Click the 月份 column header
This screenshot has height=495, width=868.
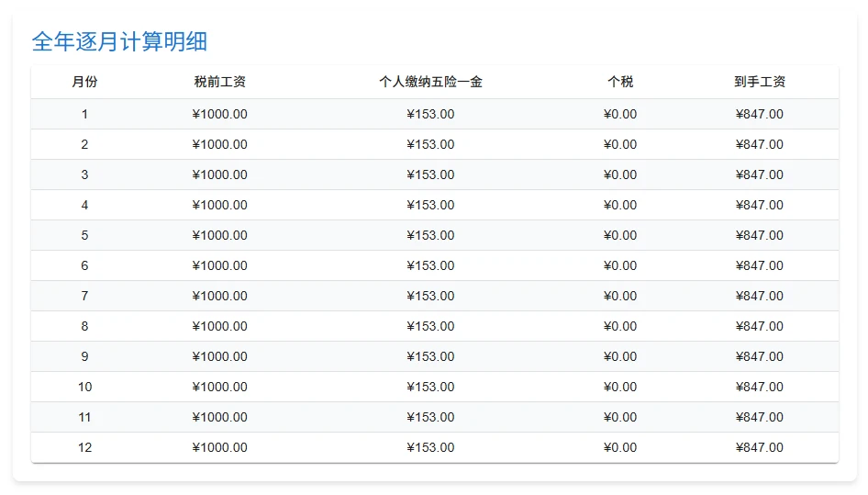84,82
